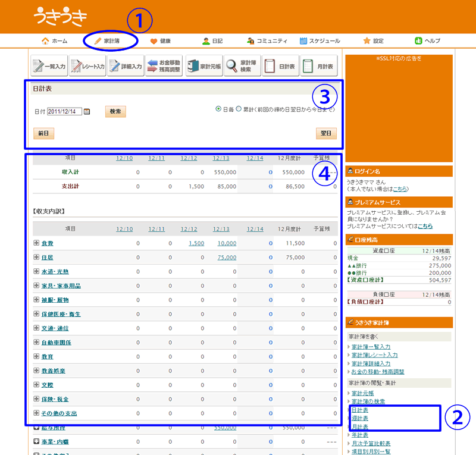Click the 日付 date input field
The height and width of the screenshot is (455, 476).
click(x=64, y=111)
